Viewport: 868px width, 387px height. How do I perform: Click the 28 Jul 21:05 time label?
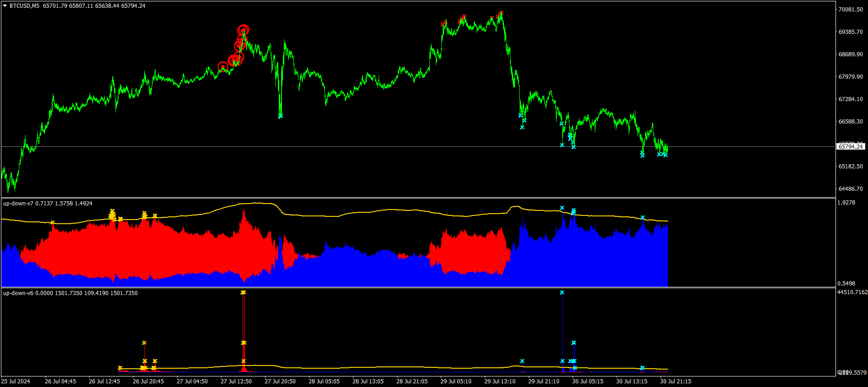tap(412, 382)
